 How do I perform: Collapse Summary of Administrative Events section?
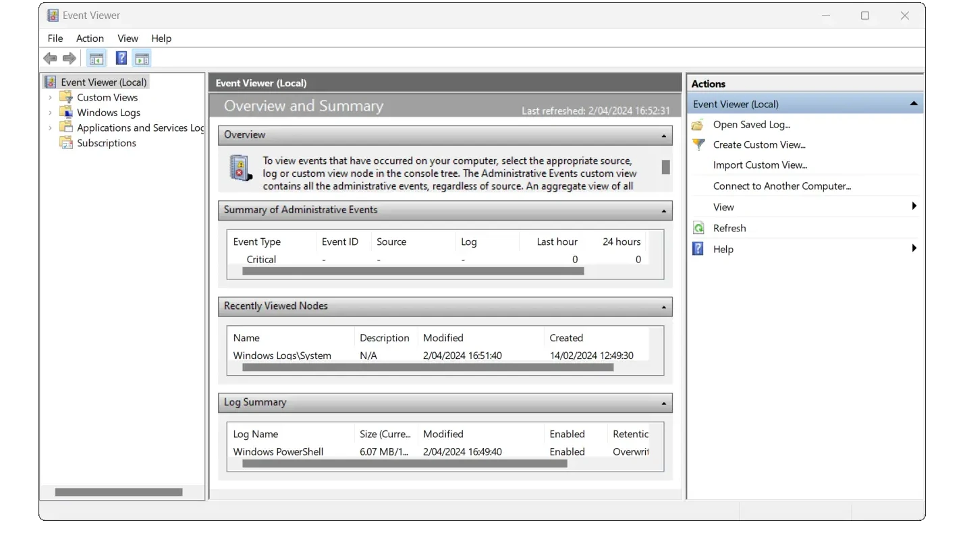coord(664,211)
